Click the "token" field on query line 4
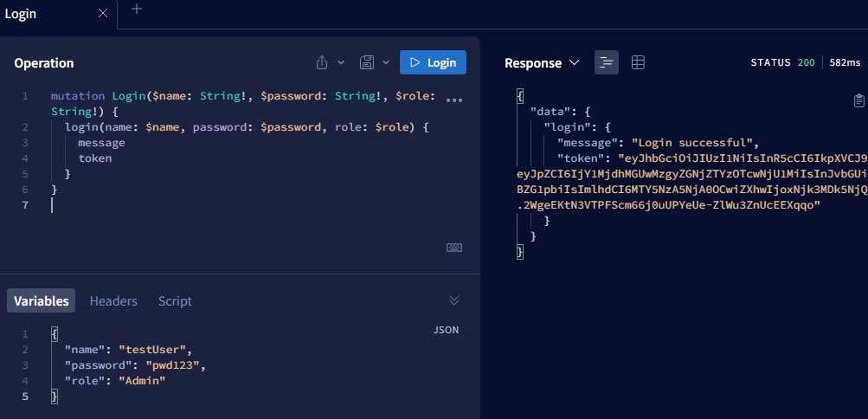Image resolution: width=868 pixels, height=419 pixels. pyautogui.click(x=94, y=158)
